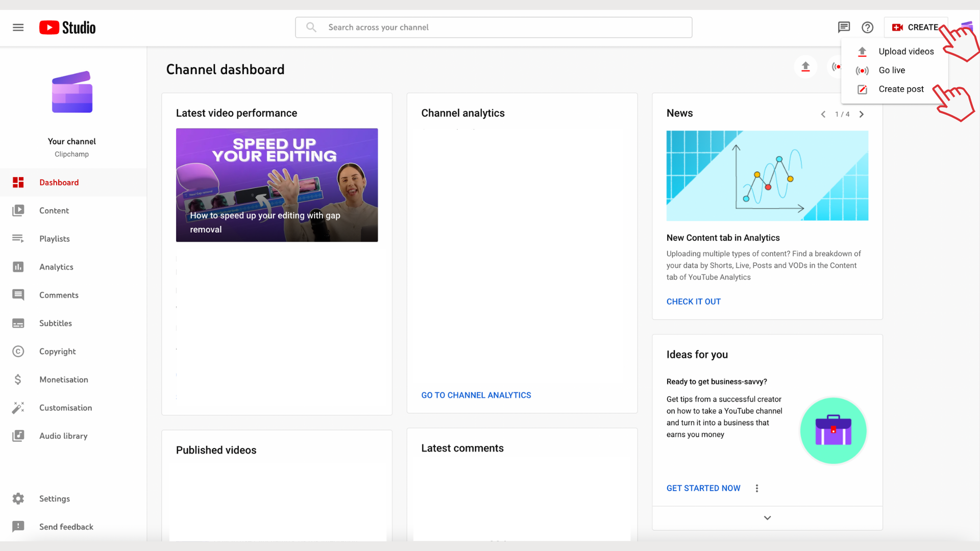Open the Audio library section

(63, 436)
